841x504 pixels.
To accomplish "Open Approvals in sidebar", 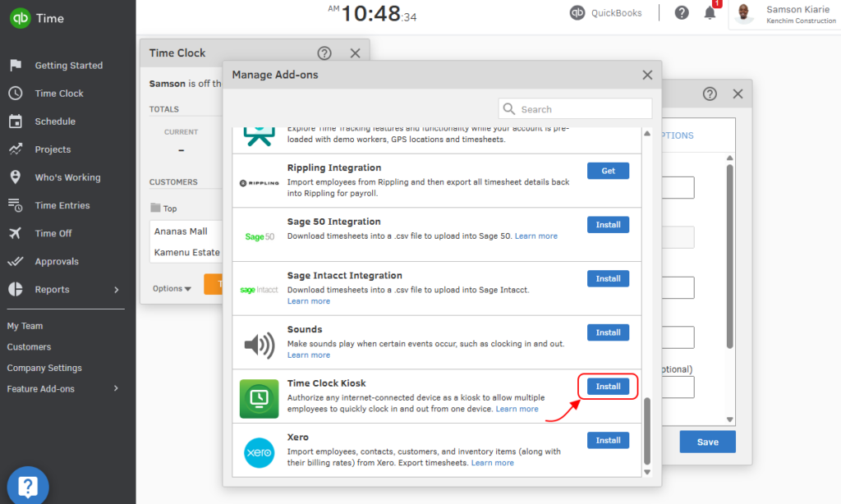I will pos(57,261).
